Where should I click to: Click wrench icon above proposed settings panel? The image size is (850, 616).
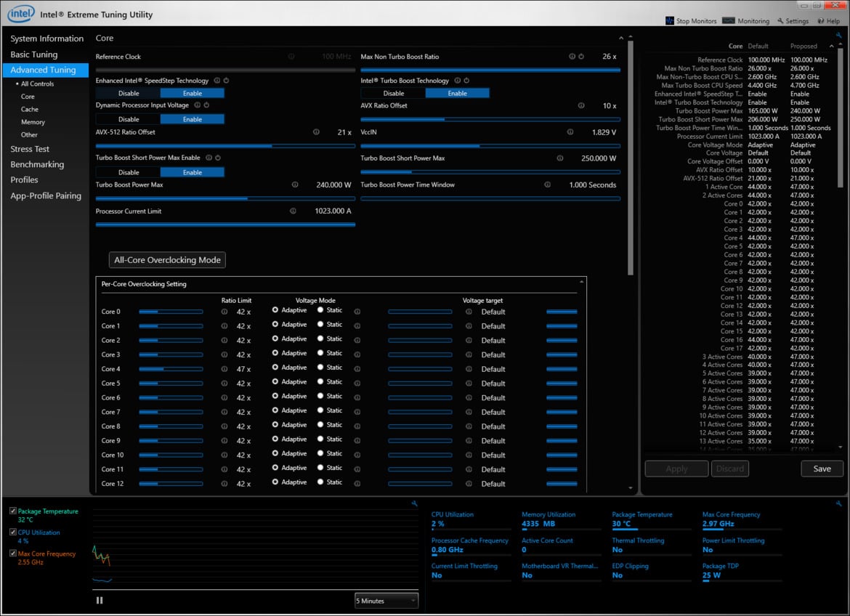pyautogui.click(x=838, y=36)
